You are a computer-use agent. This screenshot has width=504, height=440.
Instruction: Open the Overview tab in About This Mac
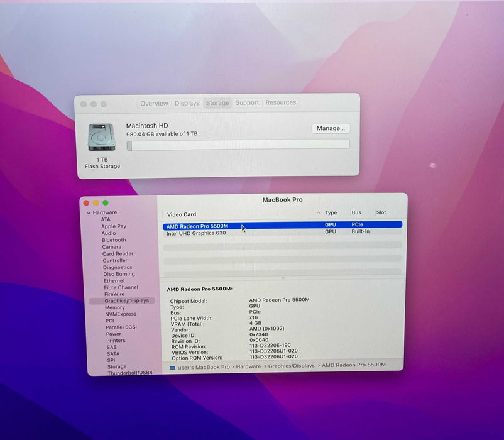(x=154, y=103)
